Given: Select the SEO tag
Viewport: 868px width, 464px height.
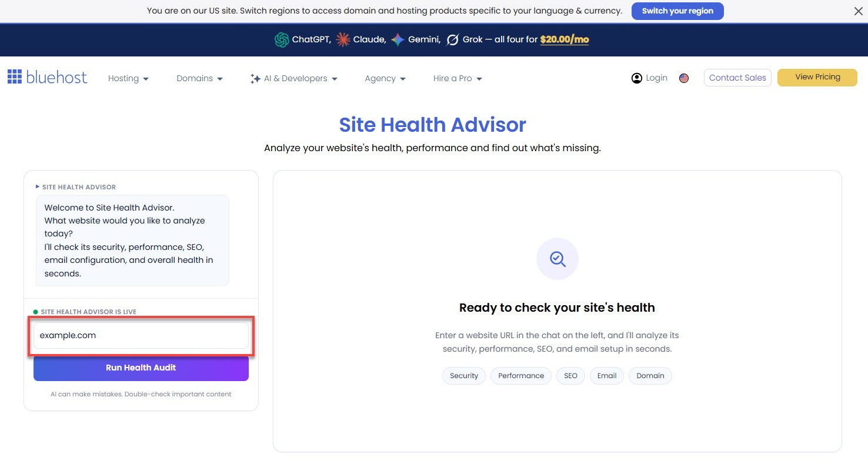Looking at the screenshot, I should coord(570,376).
